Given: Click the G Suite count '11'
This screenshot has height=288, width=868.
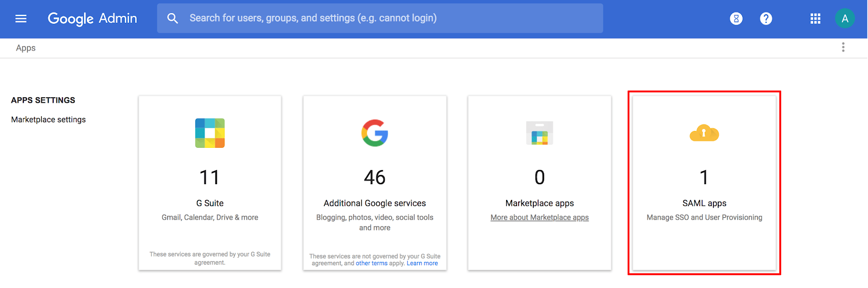Looking at the screenshot, I should tap(209, 178).
